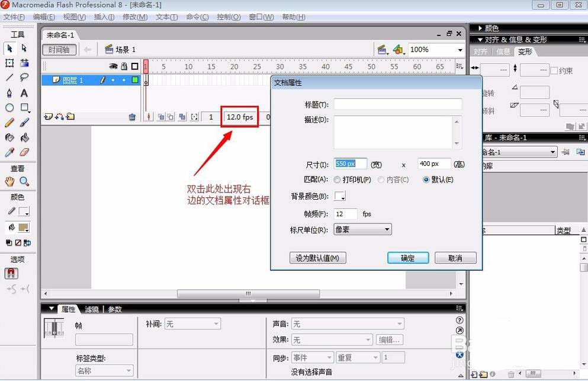Select the Text tool

[24, 92]
